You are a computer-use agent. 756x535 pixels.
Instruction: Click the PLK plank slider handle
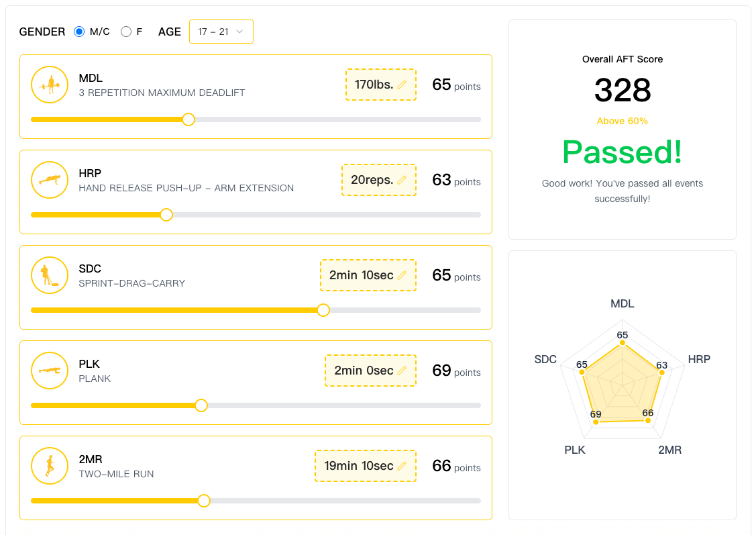pos(201,405)
